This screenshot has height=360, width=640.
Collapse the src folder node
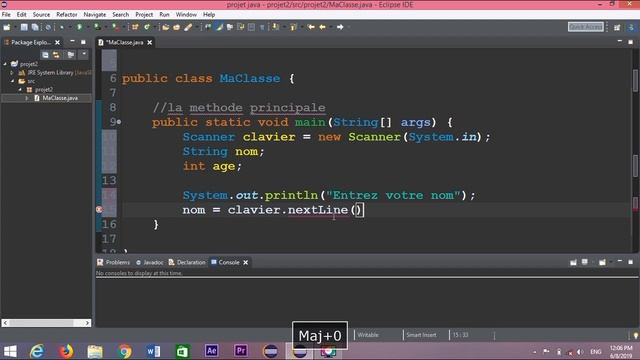click(x=12, y=81)
